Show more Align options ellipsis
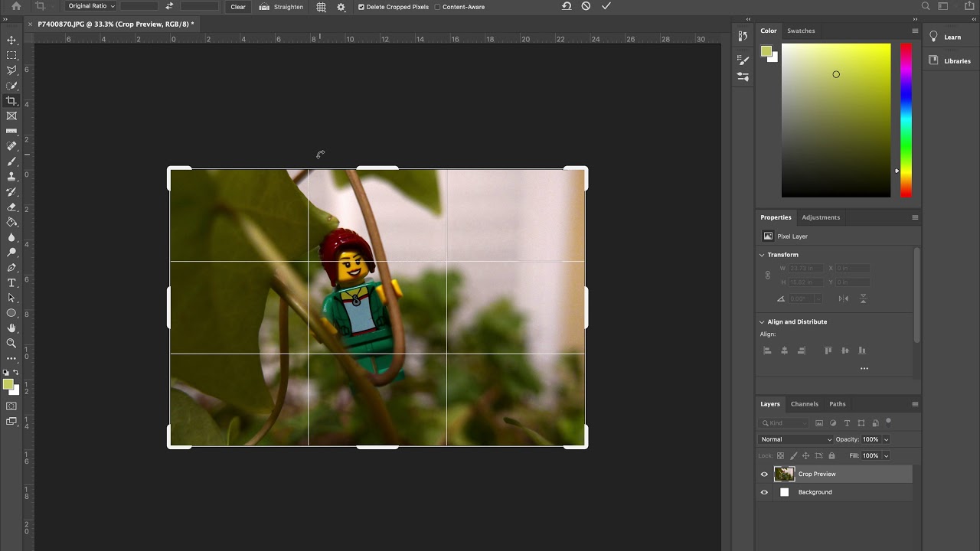The height and width of the screenshot is (551, 980). pos(864,368)
